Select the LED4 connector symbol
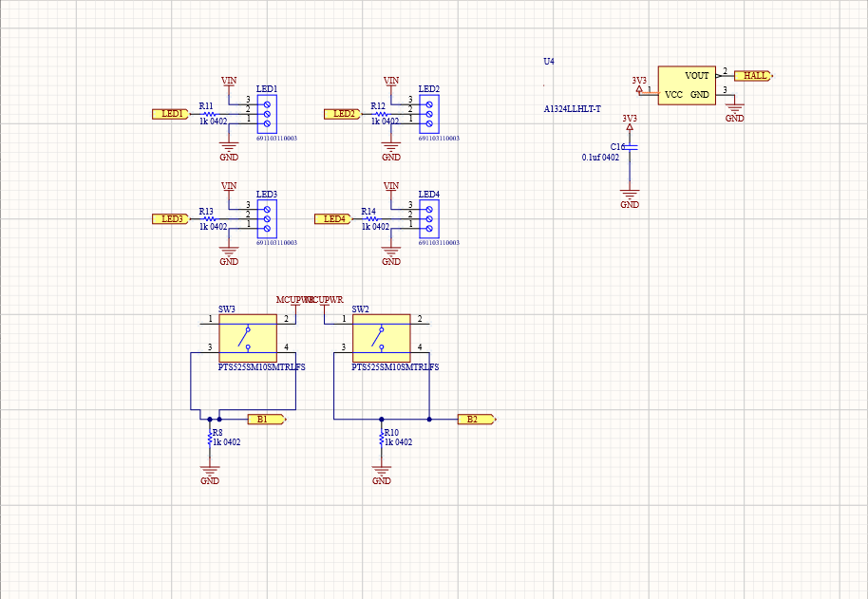 (x=429, y=220)
